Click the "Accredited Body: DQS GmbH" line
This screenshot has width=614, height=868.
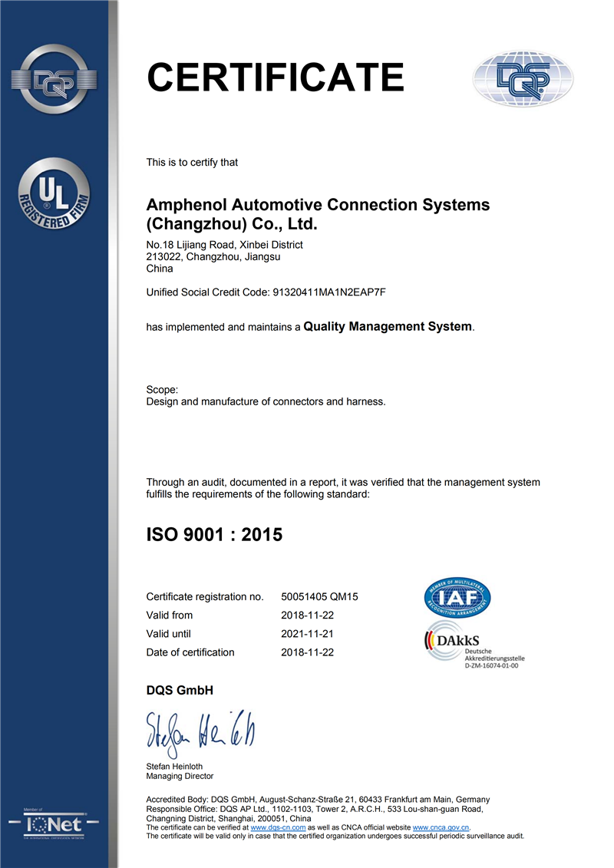(318, 800)
